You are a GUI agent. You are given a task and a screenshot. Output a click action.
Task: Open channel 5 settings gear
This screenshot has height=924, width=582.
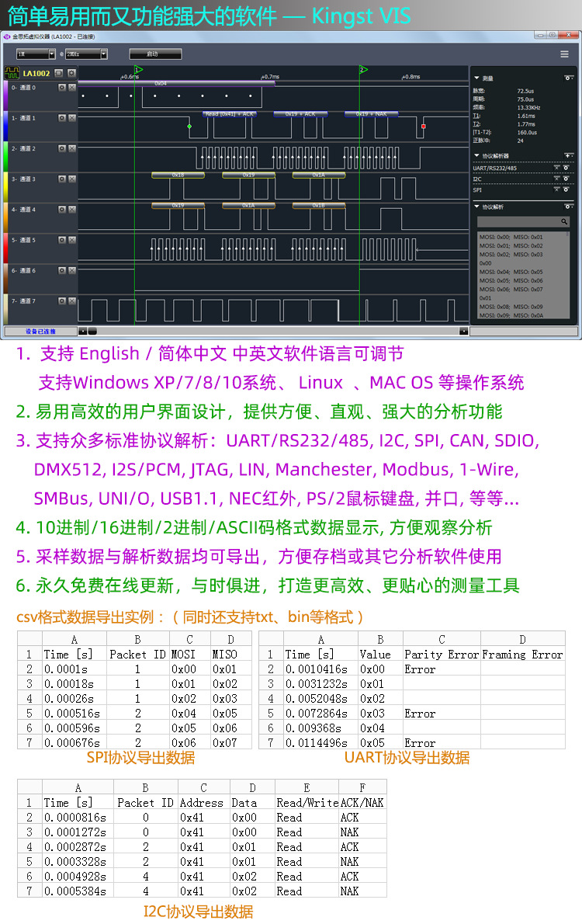pos(62,240)
